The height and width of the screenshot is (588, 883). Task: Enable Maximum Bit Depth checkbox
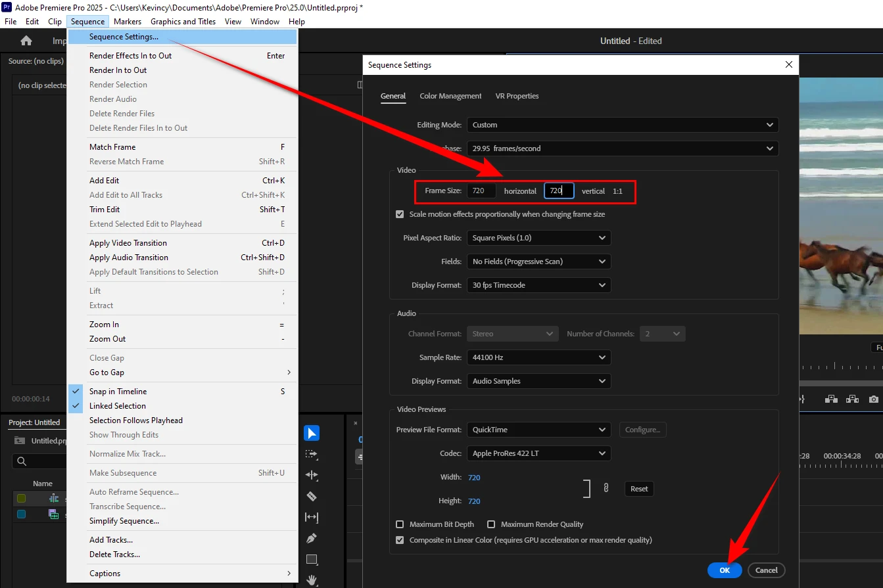point(400,524)
